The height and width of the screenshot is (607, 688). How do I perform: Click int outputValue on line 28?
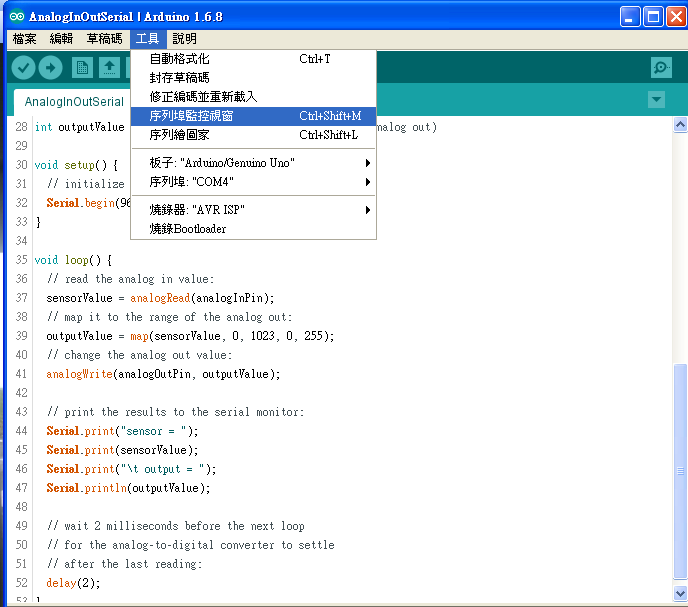[79, 127]
